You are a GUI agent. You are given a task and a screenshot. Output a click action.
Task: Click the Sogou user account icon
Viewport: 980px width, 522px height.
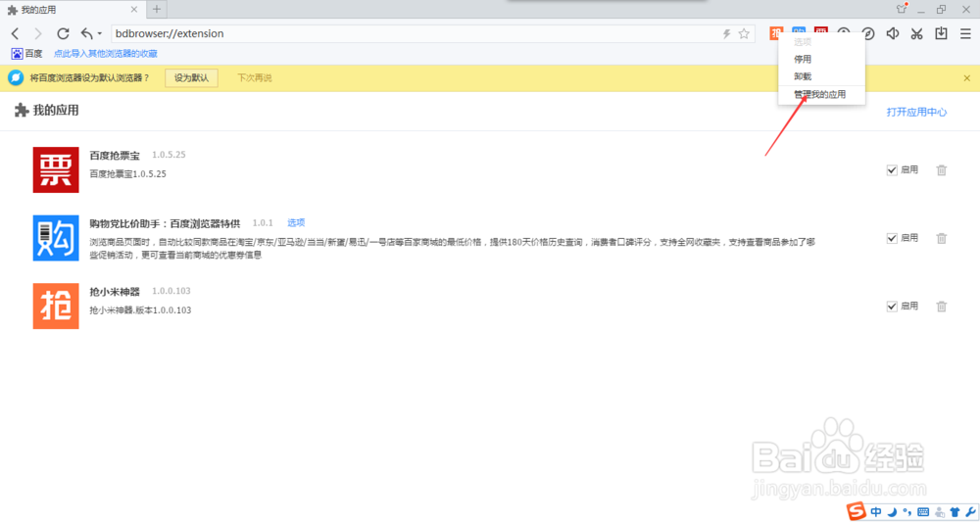click(940, 512)
